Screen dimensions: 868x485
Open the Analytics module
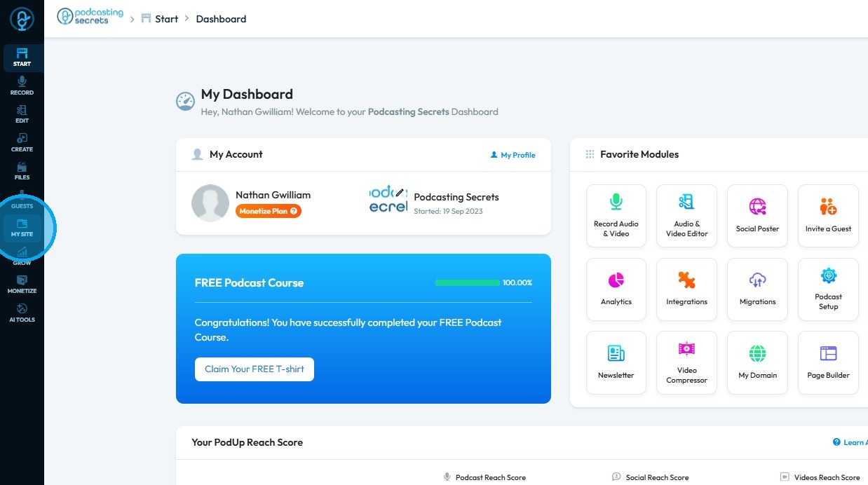pos(616,289)
